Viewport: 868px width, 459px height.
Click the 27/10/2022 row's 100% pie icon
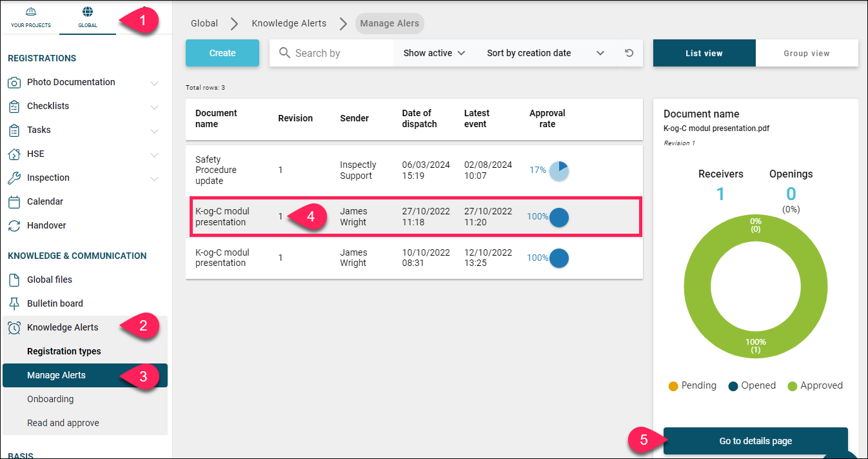click(558, 217)
